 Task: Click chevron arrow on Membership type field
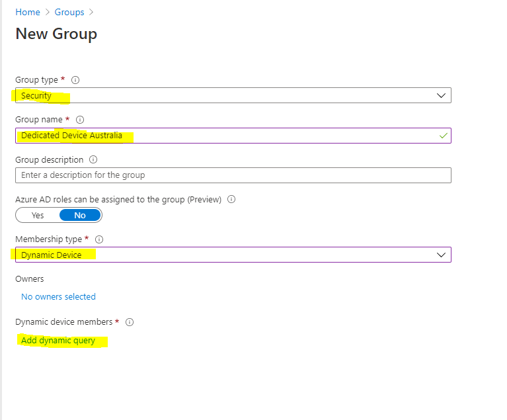coord(442,255)
